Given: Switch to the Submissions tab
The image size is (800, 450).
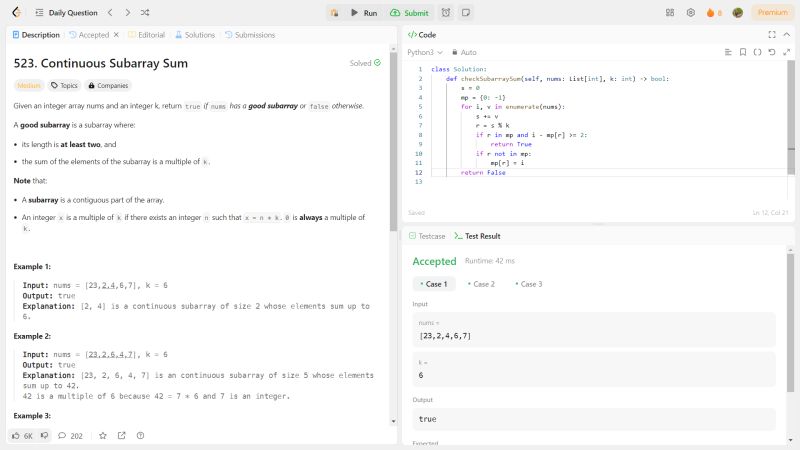Looking at the screenshot, I should pos(250,35).
